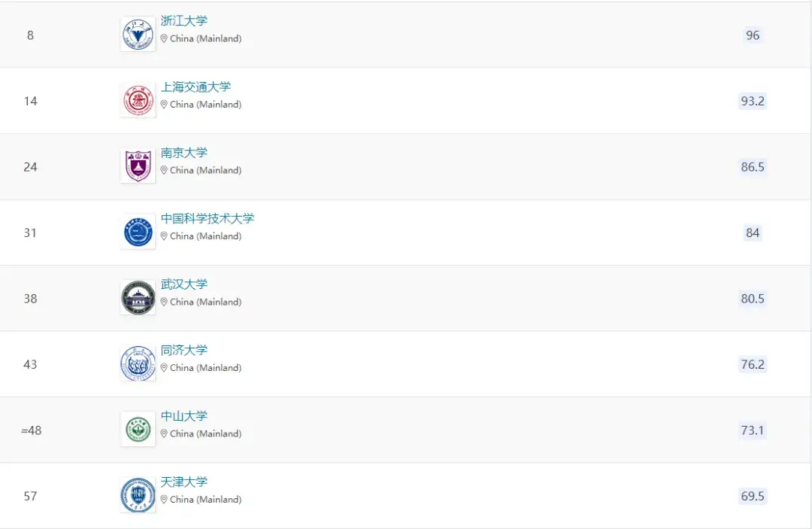The width and height of the screenshot is (812, 529).
Task: Click the Wuhan University (武汉大学) logo
Action: (x=138, y=298)
